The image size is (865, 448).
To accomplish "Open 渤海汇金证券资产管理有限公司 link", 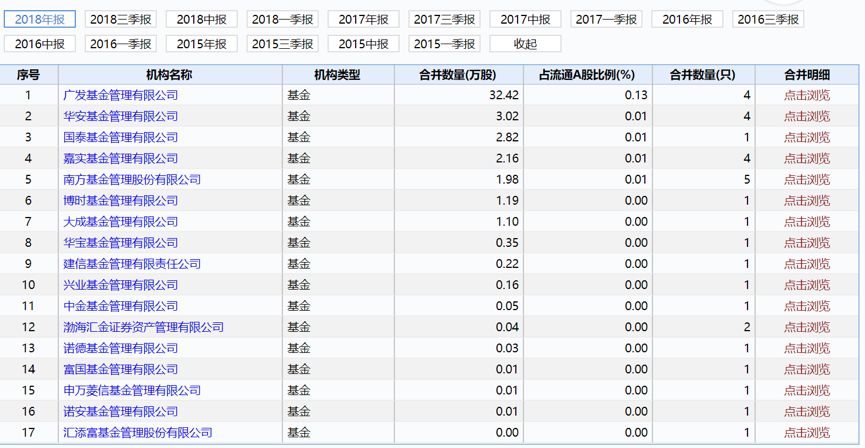I will click(x=143, y=327).
